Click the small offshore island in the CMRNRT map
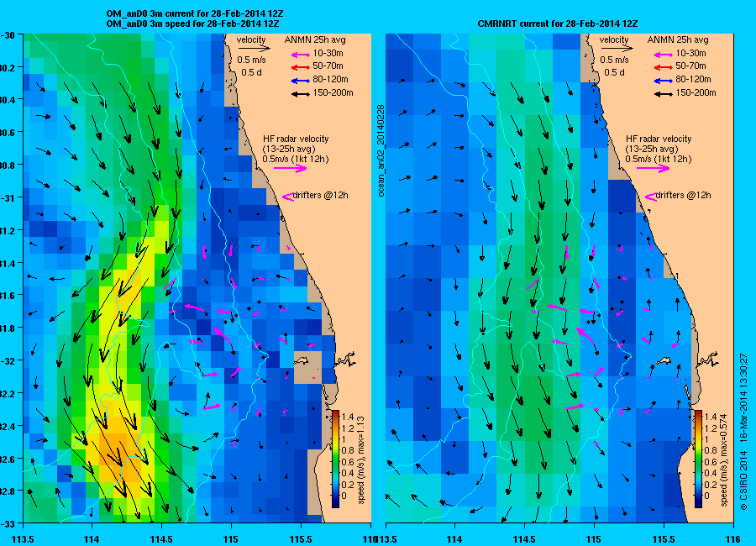This screenshot has height=546, width=756. [x=664, y=360]
